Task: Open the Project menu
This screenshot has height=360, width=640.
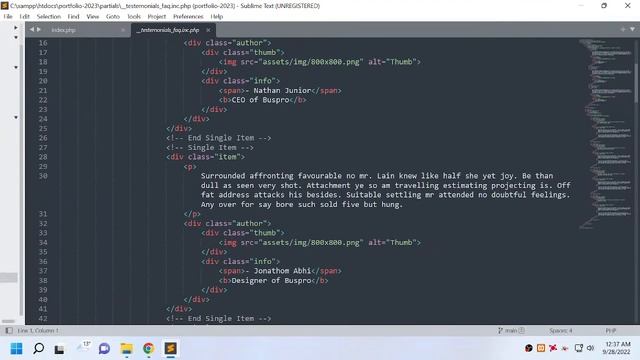Action: pyautogui.click(x=157, y=16)
